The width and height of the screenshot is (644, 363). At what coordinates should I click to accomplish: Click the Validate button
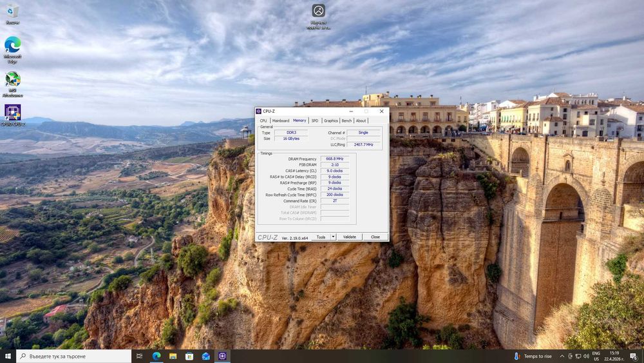coord(350,237)
